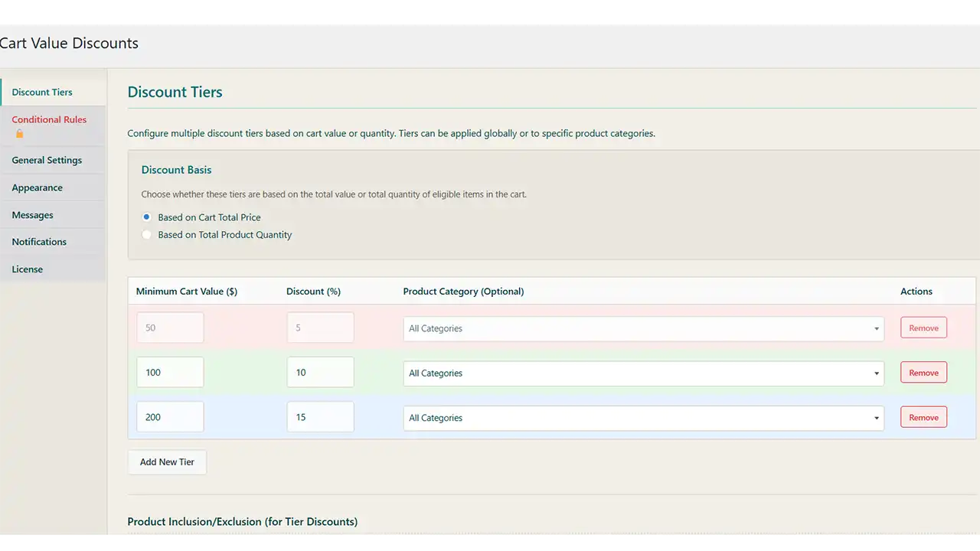Screen dimensions: 980x551
Task: Click discount percent field showing 15
Action: (320, 417)
